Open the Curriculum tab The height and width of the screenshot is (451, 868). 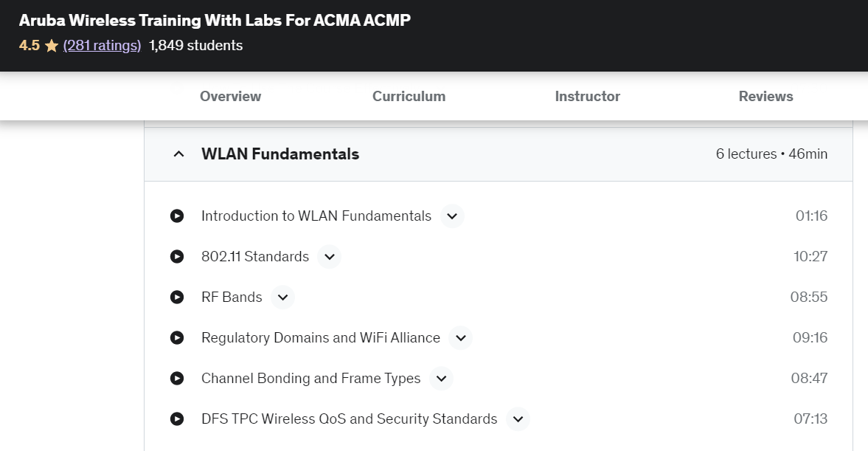(409, 96)
